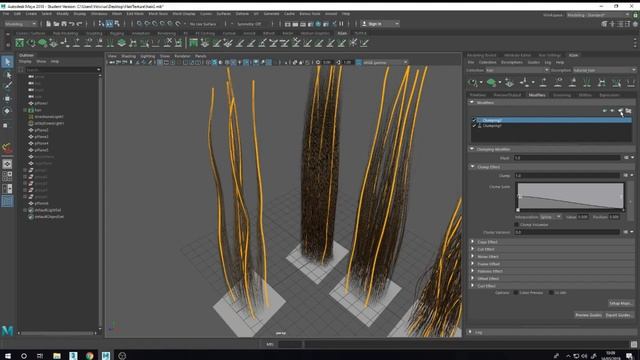Screen dimensions: 640x360
Task: Expand the Copy Effect section
Action: (x=472, y=242)
